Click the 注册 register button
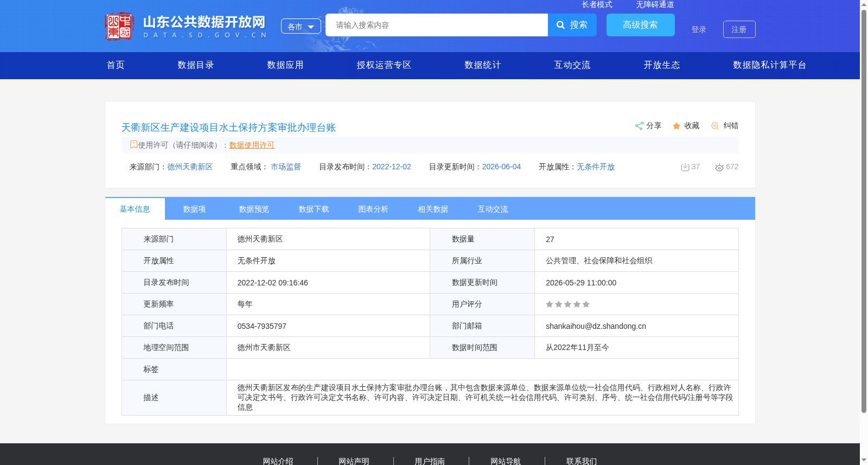Screen dimensions: 868x465 (739, 29)
